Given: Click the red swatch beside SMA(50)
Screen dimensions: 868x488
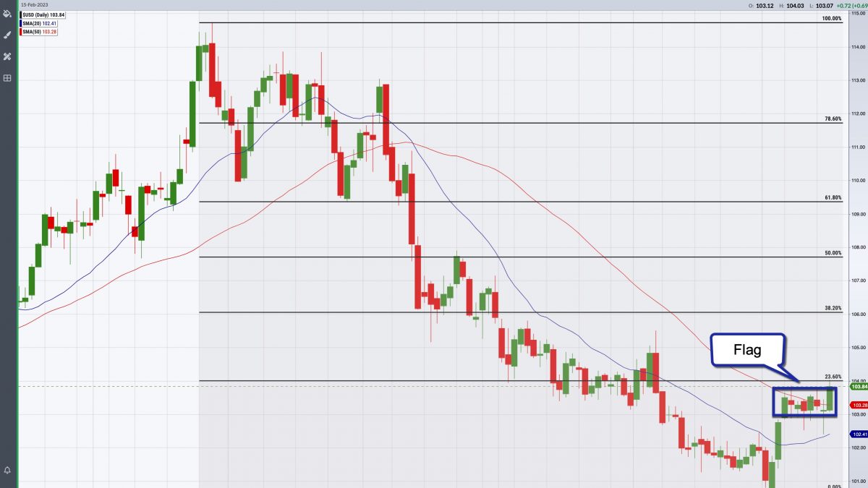Looking at the screenshot, I should pyautogui.click(x=20, y=32).
